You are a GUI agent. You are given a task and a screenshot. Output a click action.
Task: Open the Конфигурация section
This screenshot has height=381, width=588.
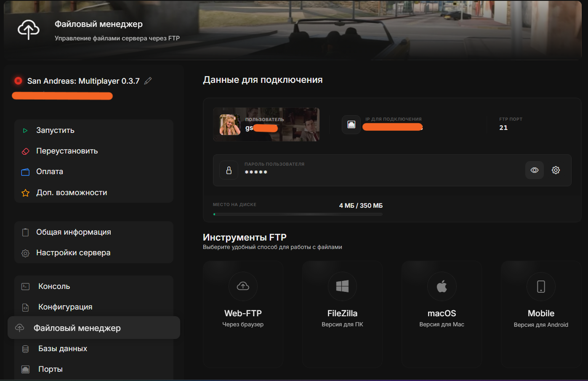point(65,307)
